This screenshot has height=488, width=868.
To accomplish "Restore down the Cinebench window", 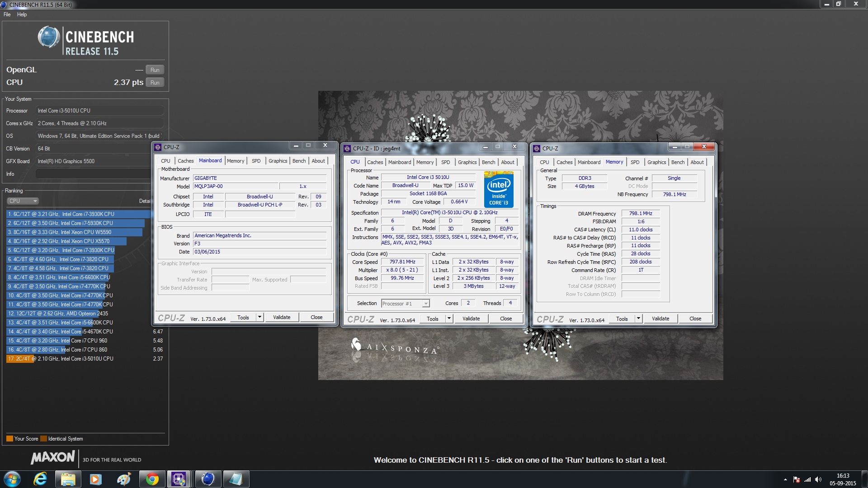I will click(838, 4).
